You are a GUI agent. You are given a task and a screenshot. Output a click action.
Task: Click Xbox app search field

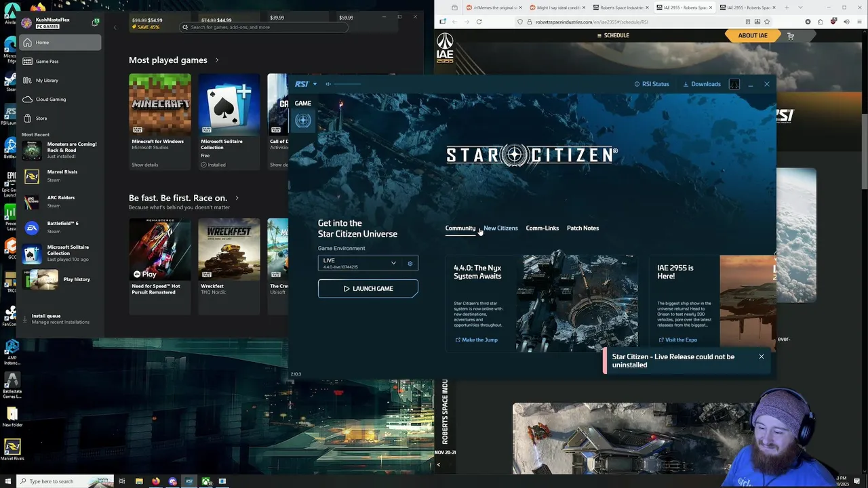pos(264,27)
